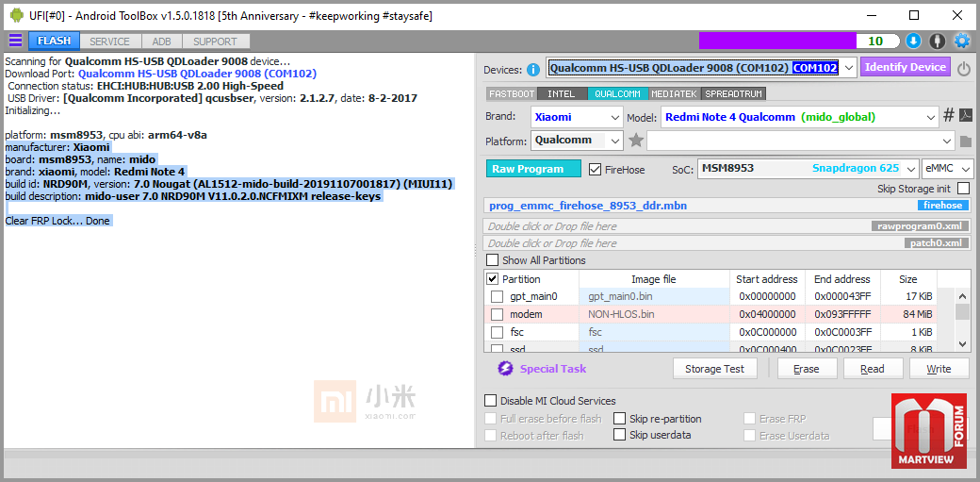Click the Write button
980x482 pixels.
(939, 369)
